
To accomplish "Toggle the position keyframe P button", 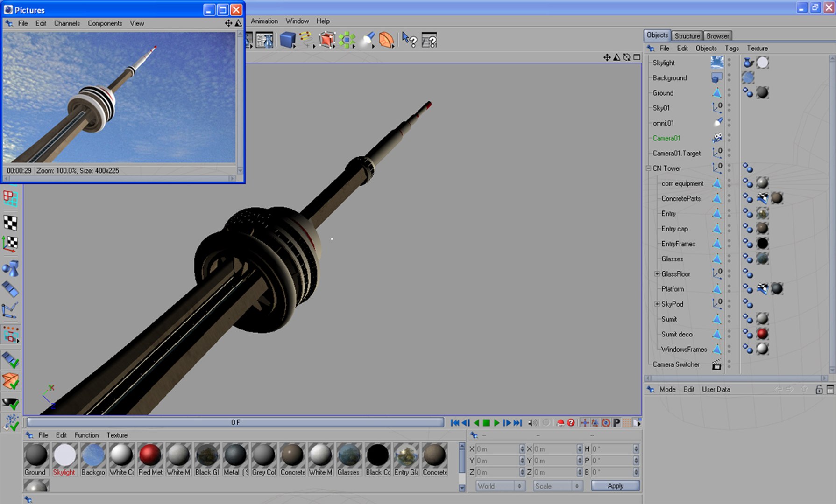I will coord(616,423).
